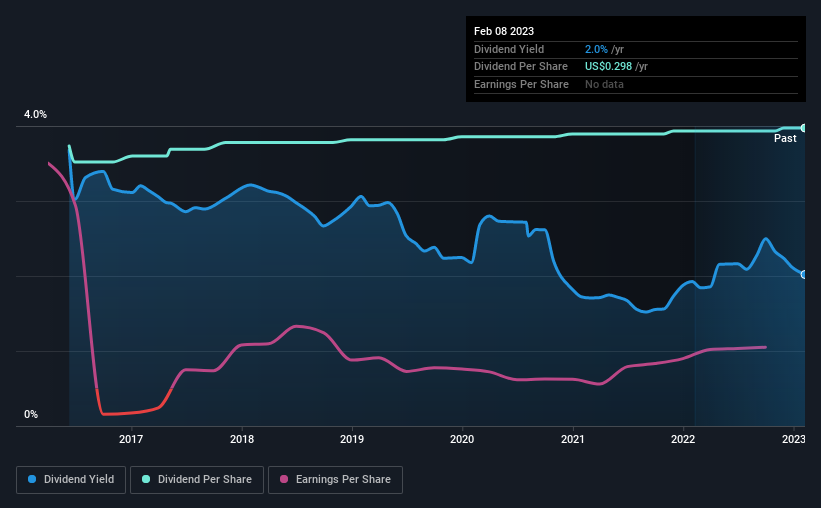Toggle the Earnings Per Share legend button
The height and width of the screenshot is (508, 821).
[x=335, y=480]
